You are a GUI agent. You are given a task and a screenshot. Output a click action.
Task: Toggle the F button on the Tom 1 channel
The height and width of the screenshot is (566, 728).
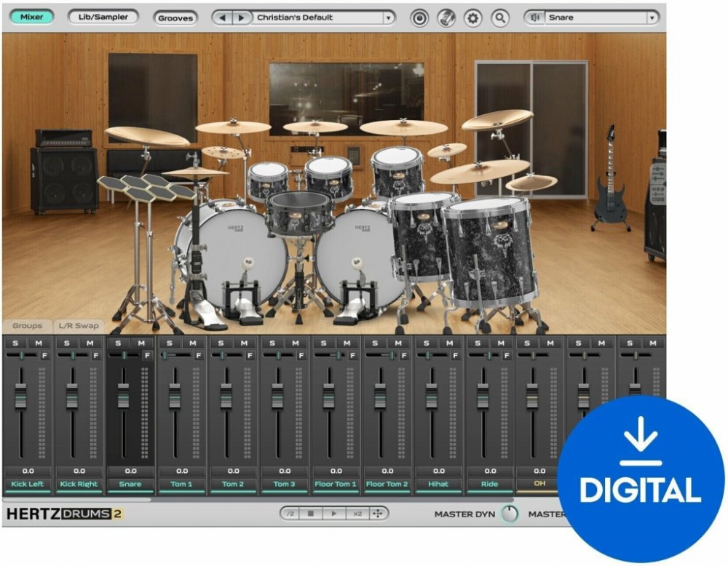pyautogui.click(x=199, y=356)
